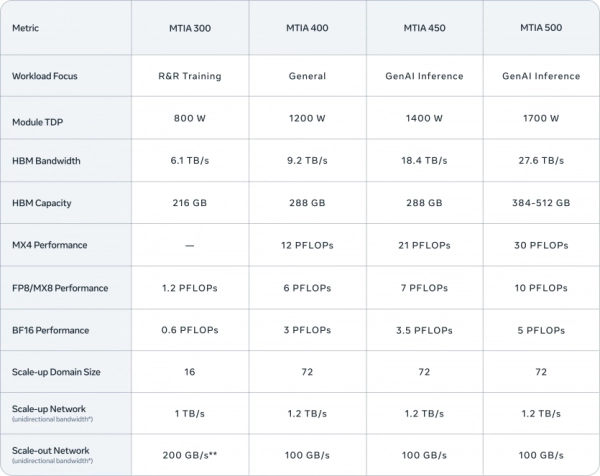
Task: Select the 384-512 GB capacity cell
Action: coord(541,203)
